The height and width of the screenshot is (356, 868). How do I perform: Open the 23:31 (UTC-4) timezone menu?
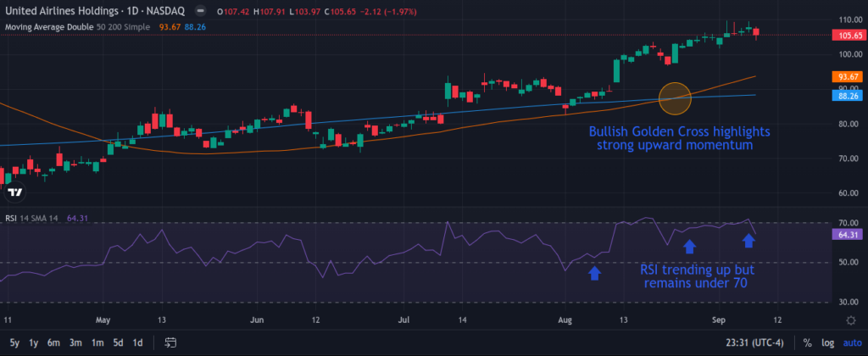(x=759, y=342)
